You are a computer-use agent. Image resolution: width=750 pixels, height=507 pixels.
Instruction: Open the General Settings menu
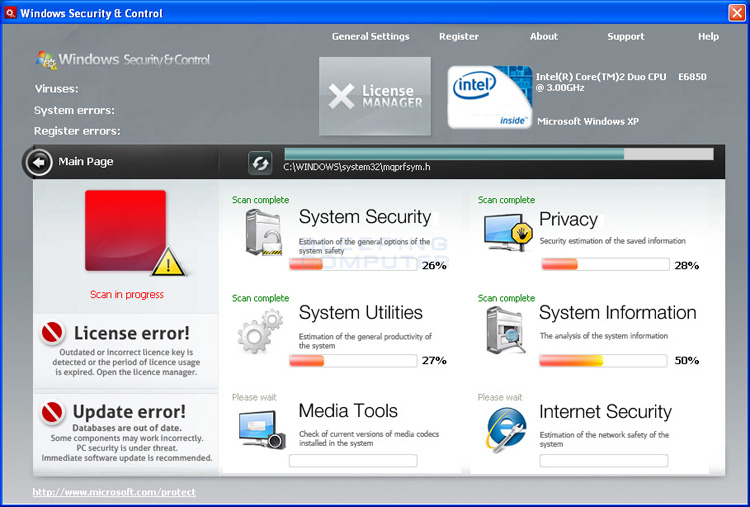(x=370, y=36)
